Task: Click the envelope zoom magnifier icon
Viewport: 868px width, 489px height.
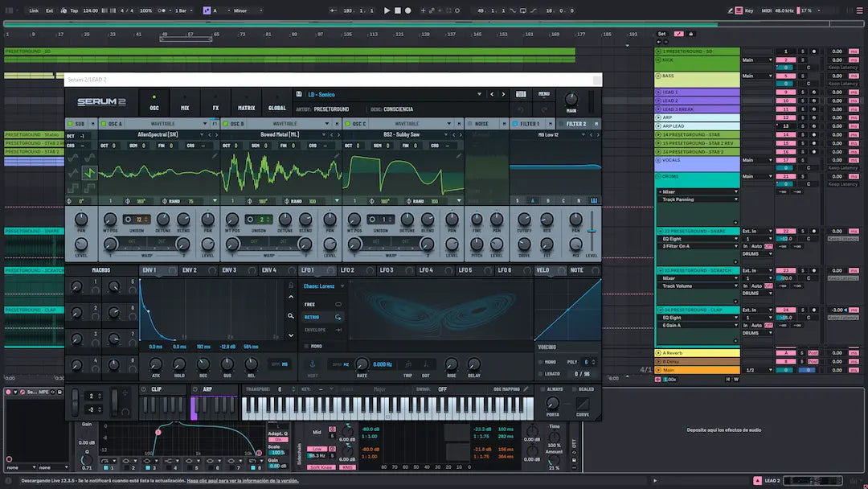Action: pos(291,314)
